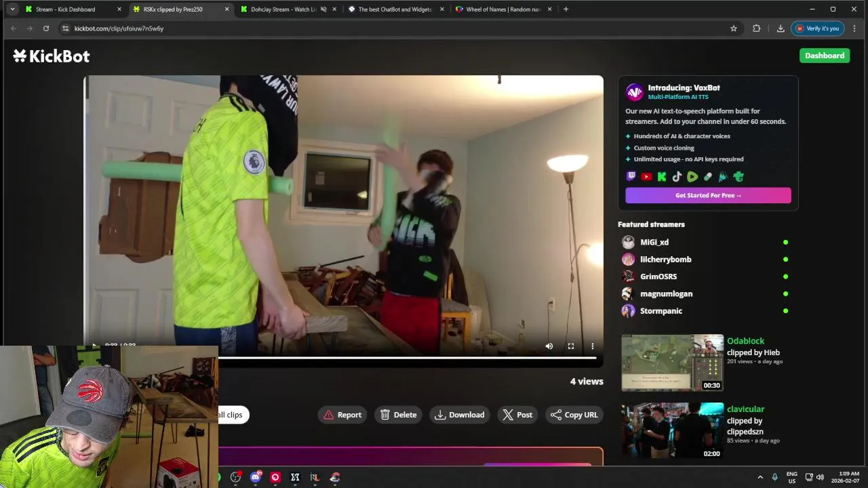This screenshot has width=868, height=488.
Task: Delete this clip
Action: pyautogui.click(x=399, y=415)
